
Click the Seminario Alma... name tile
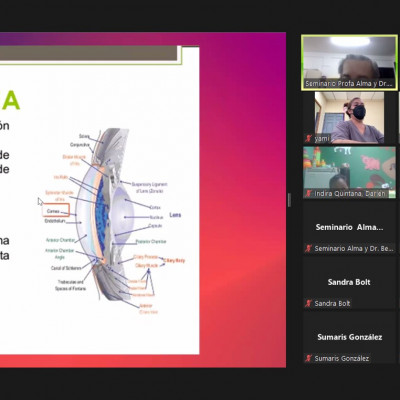[x=349, y=227]
